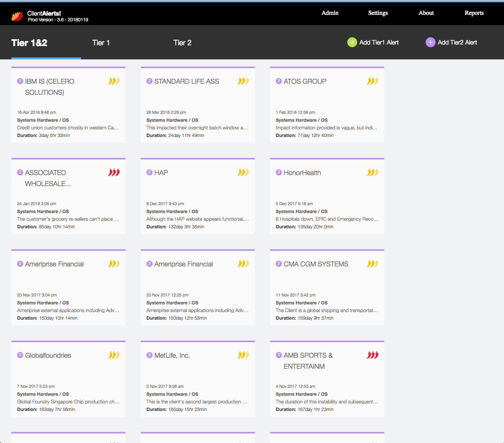Screen dimensions: 504x443
Task: Switch to the Tier 1 tab
Action: (x=101, y=43)
